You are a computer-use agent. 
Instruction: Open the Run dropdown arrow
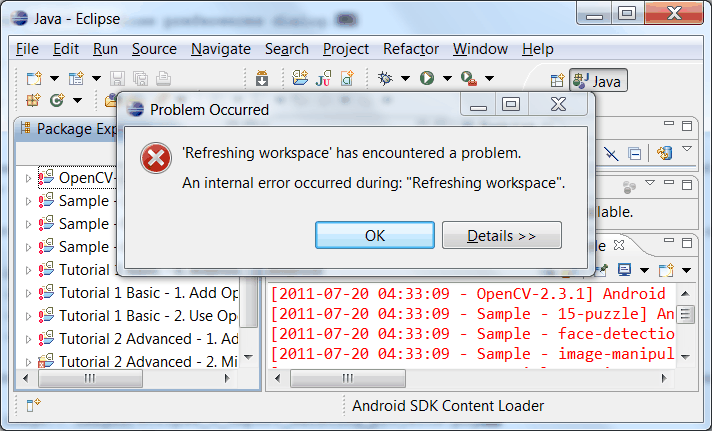[x=447, y=79]
